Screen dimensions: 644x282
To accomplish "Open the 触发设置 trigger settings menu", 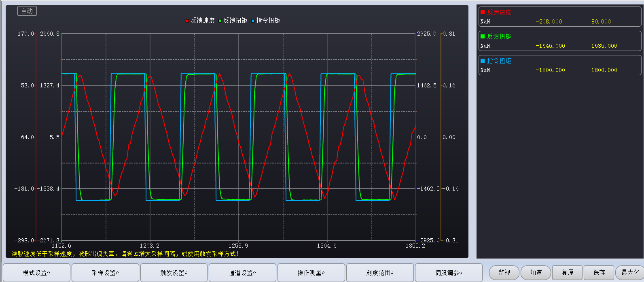I will click(x=174, y=273).
